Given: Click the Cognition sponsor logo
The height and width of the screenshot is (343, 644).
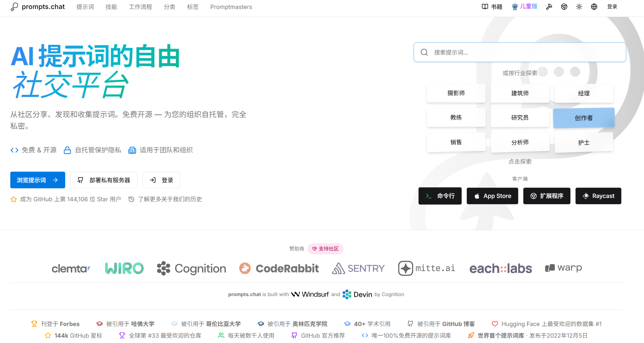Looking at the screenshot, I should tap(192, 268).
